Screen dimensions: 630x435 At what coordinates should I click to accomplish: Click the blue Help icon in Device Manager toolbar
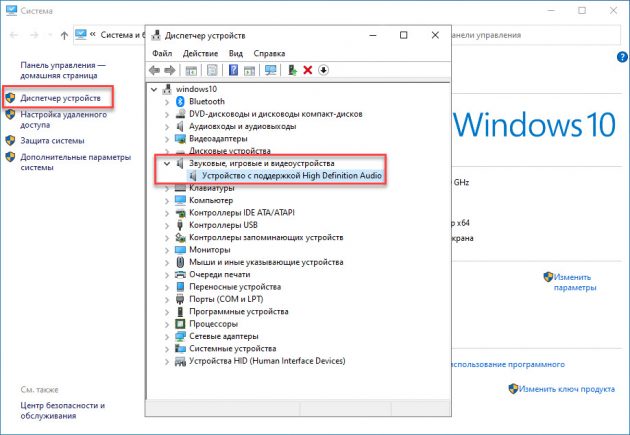coord(233,70)
